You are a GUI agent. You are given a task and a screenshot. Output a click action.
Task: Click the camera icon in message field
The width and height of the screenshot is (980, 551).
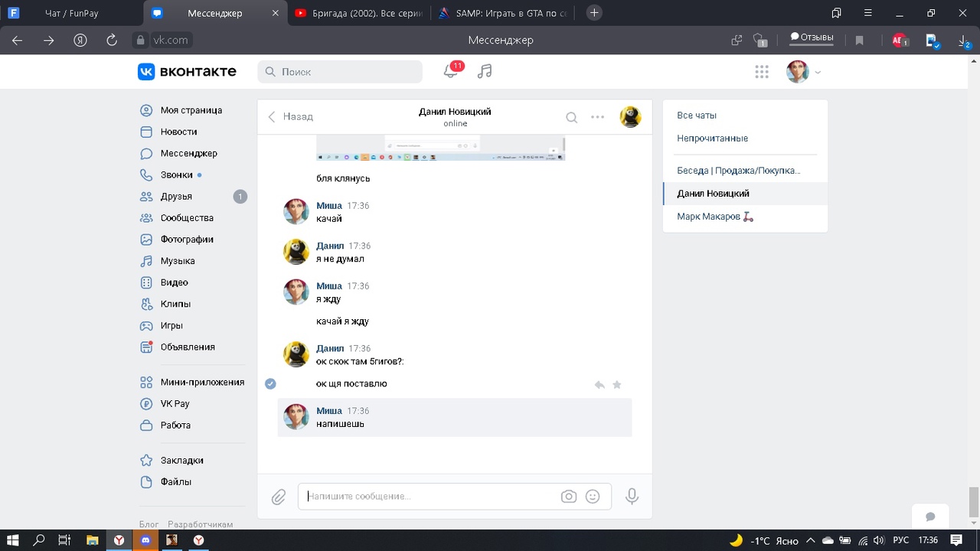(568, 497)
